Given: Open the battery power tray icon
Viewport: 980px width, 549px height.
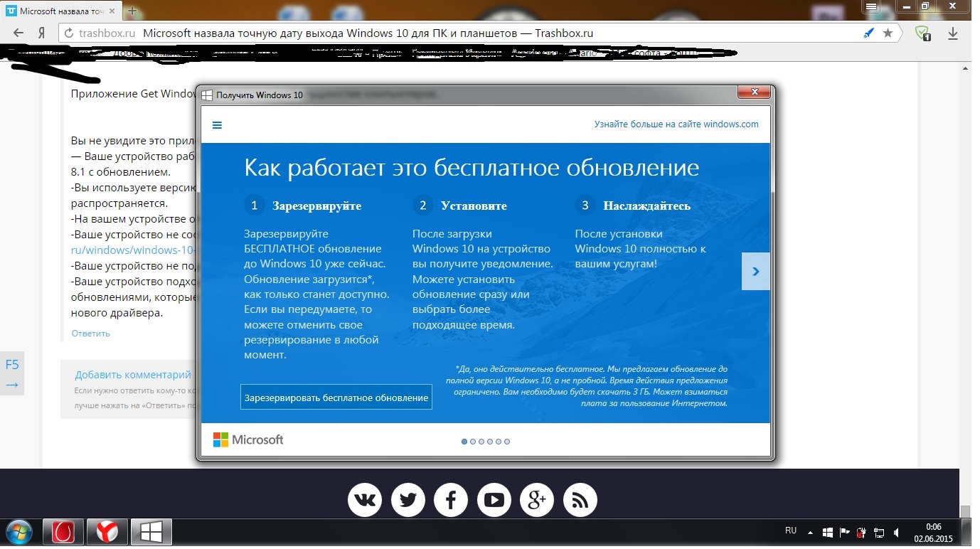Looking at the screenshot, I should tap(862, 532).
